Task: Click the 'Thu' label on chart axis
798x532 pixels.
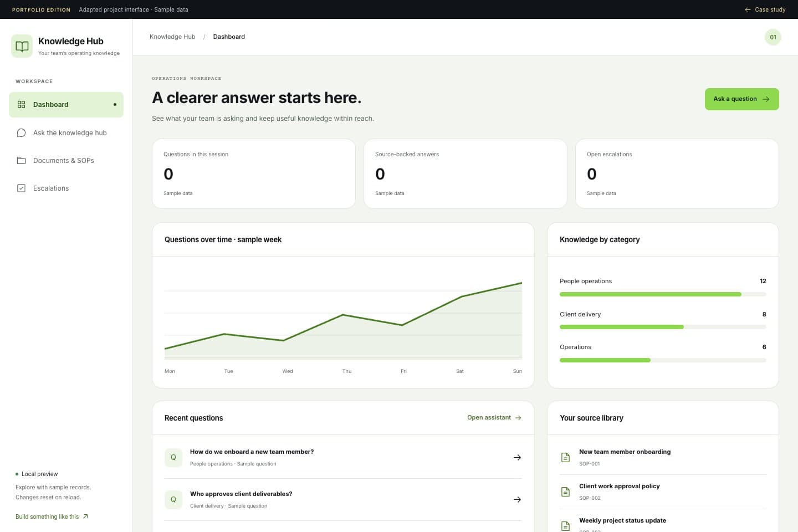Action: (347, 371)
